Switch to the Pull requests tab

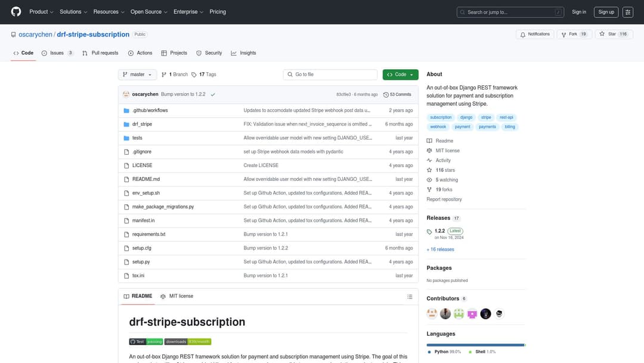tap(100, 53)
